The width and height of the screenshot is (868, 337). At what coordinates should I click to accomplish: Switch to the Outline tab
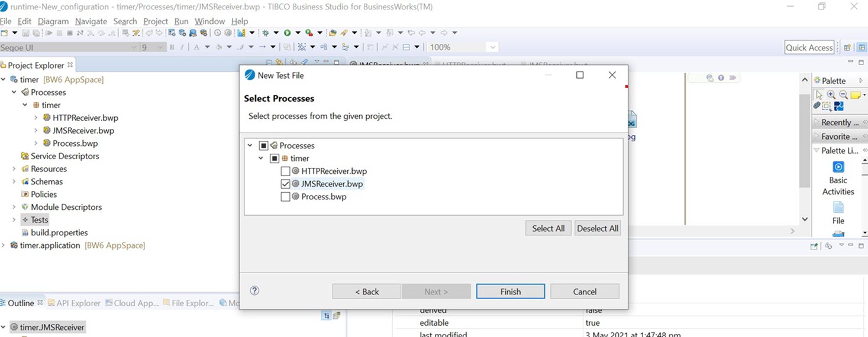21,303
